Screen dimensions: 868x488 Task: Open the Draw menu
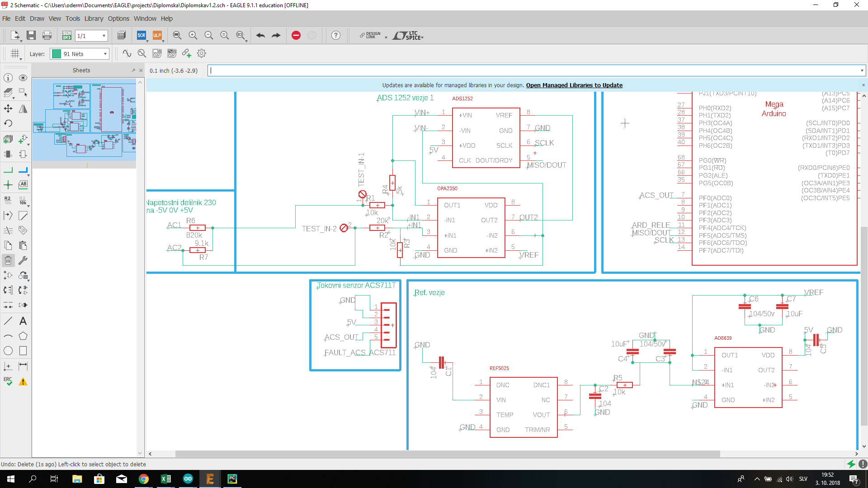tap(37, 19)
